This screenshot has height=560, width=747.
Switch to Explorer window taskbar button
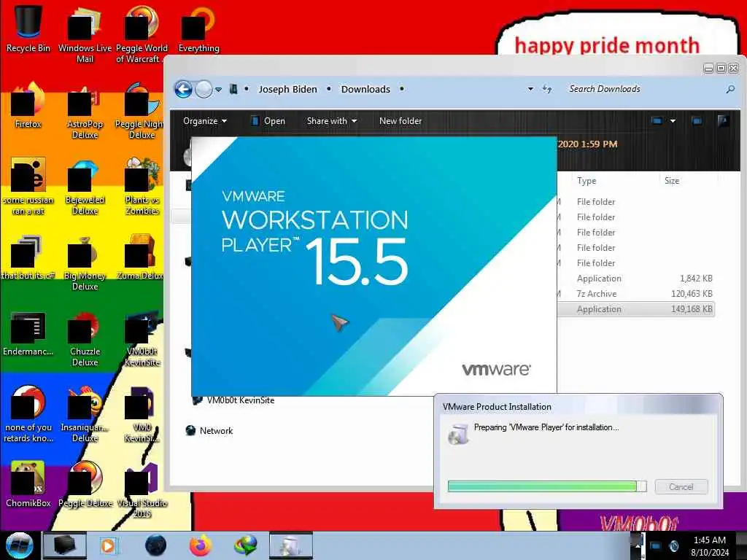tap(65, 545)
